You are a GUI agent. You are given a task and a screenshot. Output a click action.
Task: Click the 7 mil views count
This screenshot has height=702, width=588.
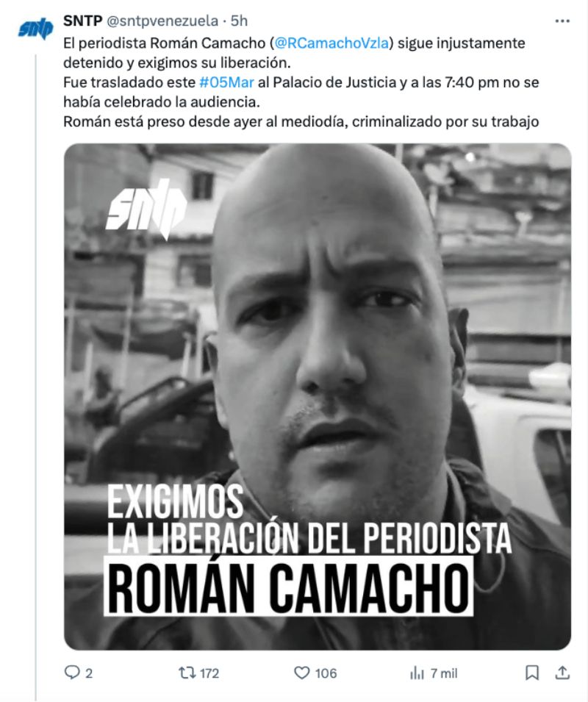tap(444, 673)
